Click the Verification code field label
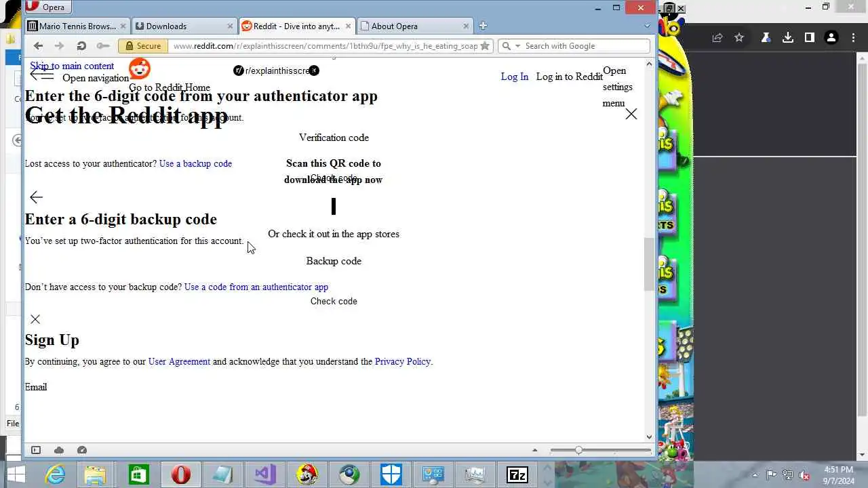This screenshot has height=488, width=868. 334,138
